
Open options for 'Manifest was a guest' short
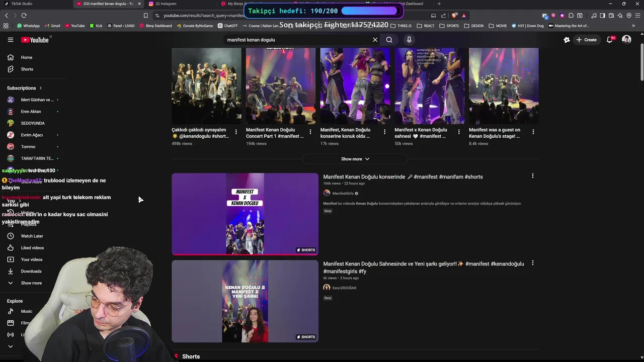[533, 132]
